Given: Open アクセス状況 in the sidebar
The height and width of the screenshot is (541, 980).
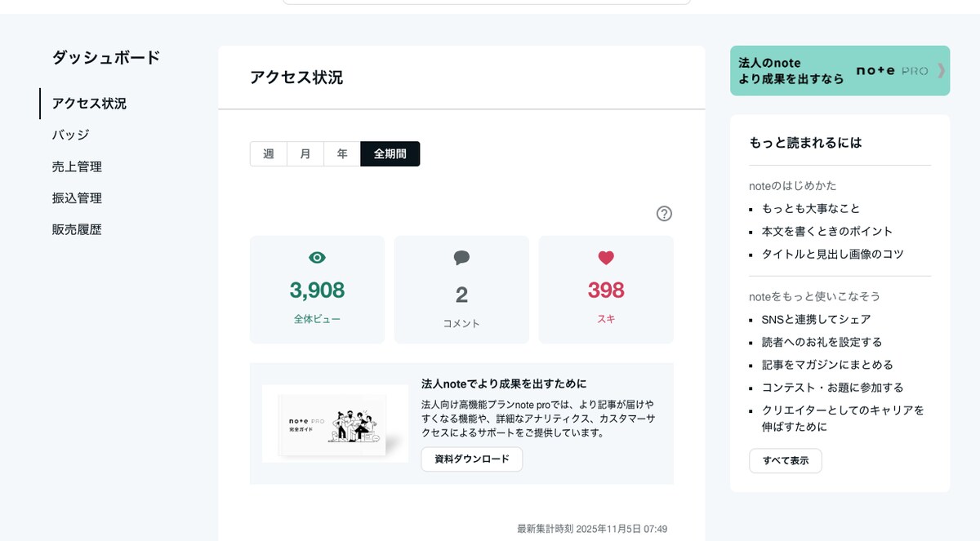Looking at the screenshot, I should (89, 104).
